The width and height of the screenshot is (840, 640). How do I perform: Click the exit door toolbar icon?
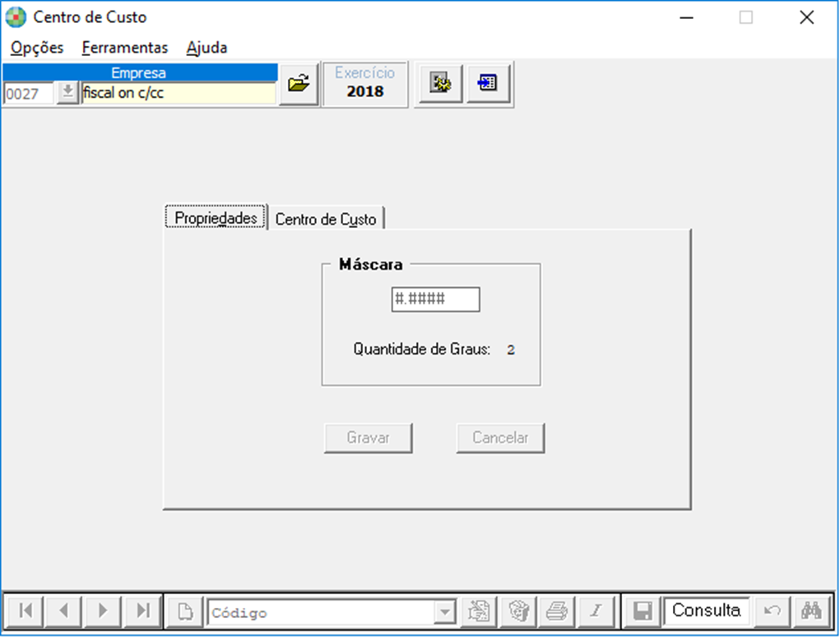[x=488, y=83]
